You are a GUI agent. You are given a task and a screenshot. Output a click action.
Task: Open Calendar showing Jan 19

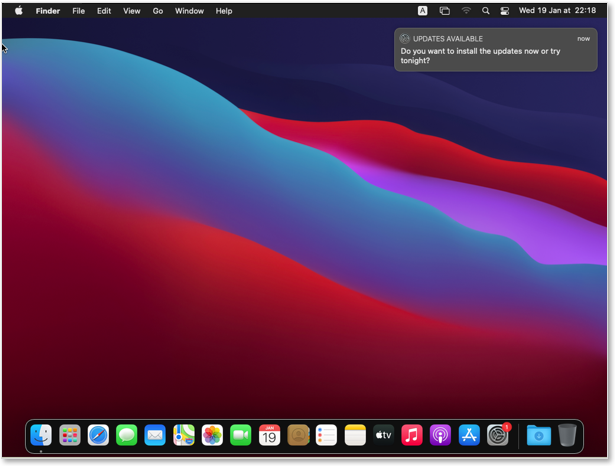[x=269, y=435]
